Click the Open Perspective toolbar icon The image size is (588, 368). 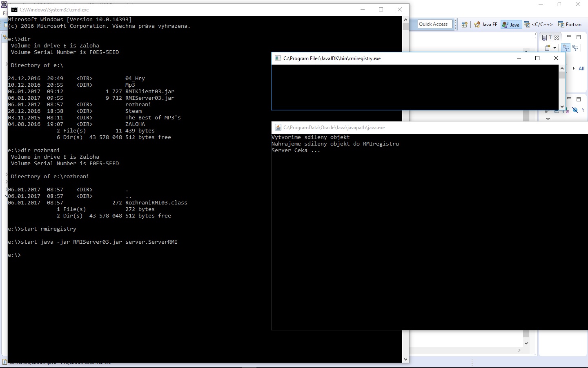[x=464, y=25]
